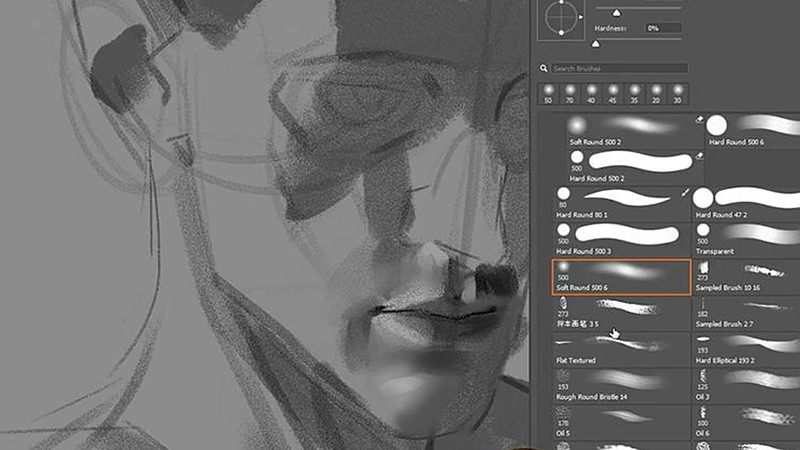This screenshot has width=800, height=450.
Task: Select the recent brush preset sized 70
Action: (570, 91)
